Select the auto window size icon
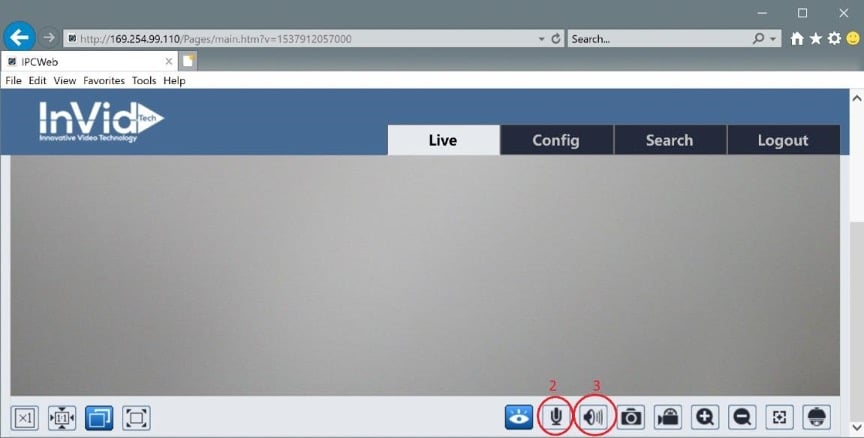This screenshot has height=438, width=864. coord(99,417)
